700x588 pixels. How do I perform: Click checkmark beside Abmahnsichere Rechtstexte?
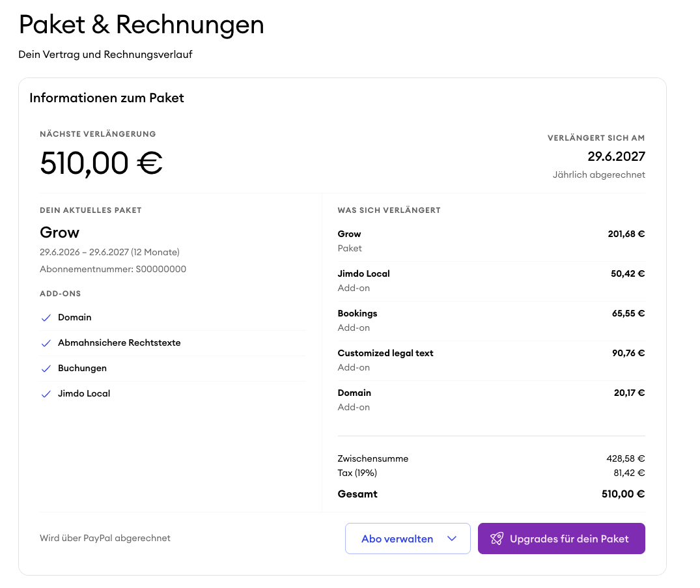coord(46,343)
